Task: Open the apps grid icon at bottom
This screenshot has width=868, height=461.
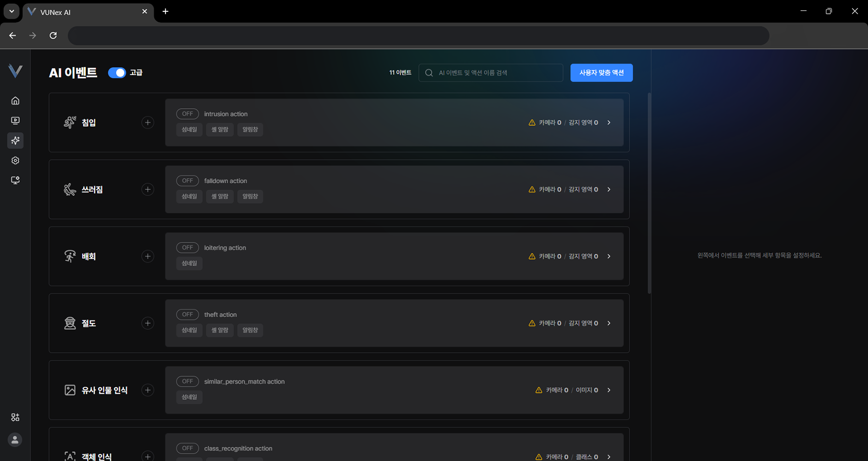Action: pyautogui.click(x=15, y=417)
